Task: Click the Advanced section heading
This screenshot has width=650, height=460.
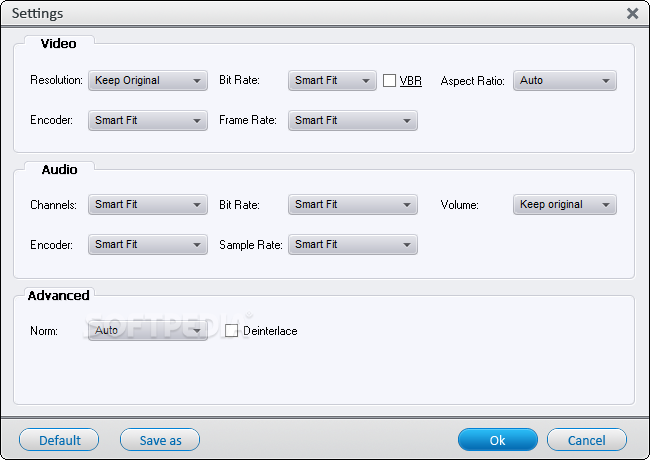Action: coord(58,296)
